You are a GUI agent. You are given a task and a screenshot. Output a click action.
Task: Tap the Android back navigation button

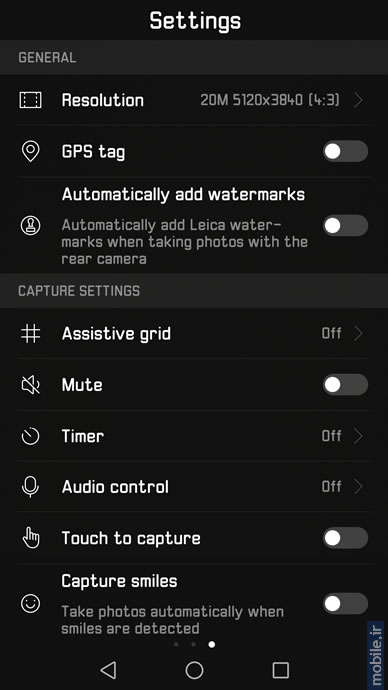coord(108,670)
